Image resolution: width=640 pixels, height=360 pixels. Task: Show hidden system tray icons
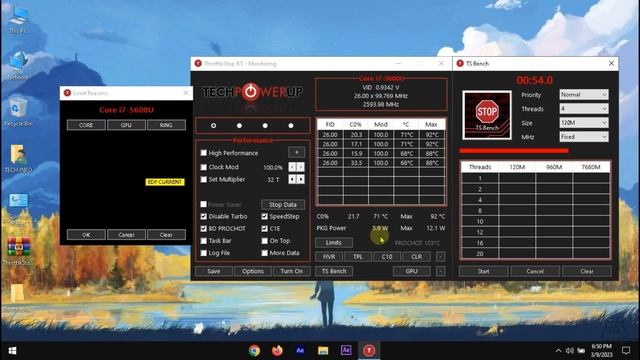(x=558, y=351)
